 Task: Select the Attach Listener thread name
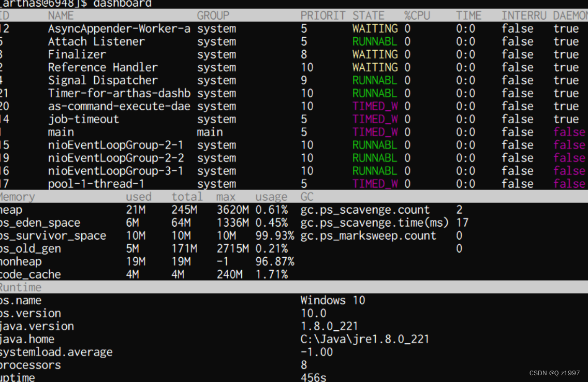pyautogui.click(x=96, y=41)
